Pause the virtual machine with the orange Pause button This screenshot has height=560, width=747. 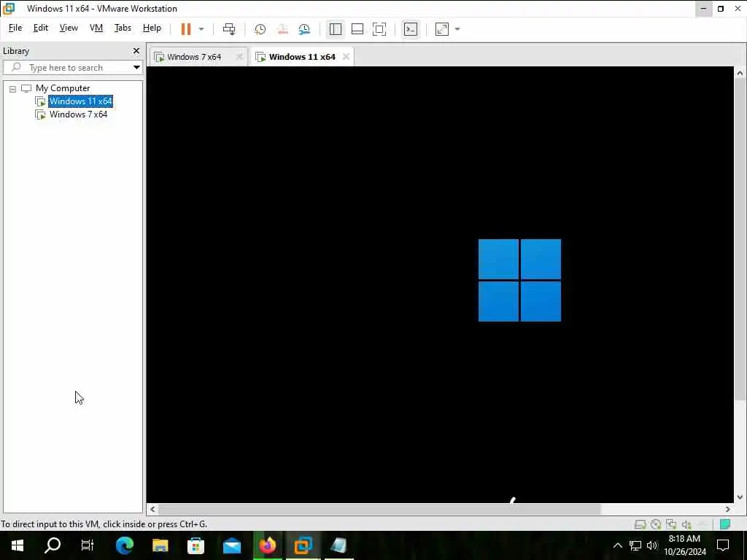pyautogui.click(x=186, y=29)
